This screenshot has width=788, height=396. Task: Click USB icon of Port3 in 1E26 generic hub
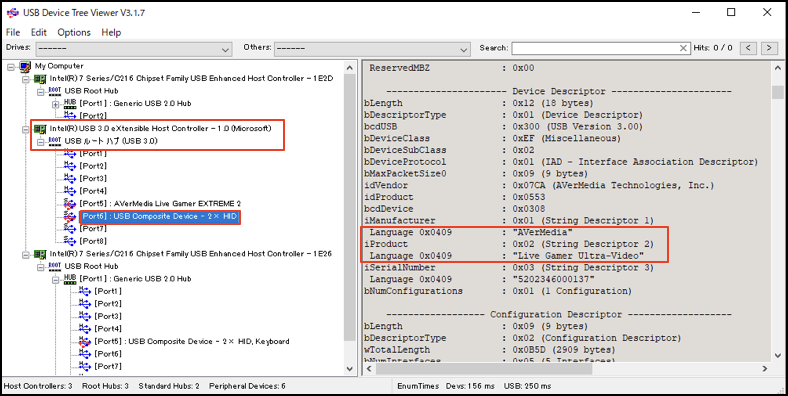(85, 317)
